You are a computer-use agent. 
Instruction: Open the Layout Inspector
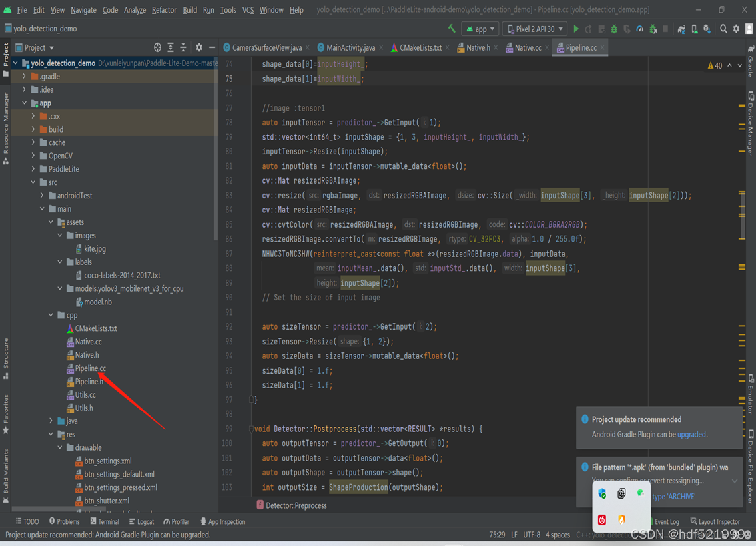[715, 521]
